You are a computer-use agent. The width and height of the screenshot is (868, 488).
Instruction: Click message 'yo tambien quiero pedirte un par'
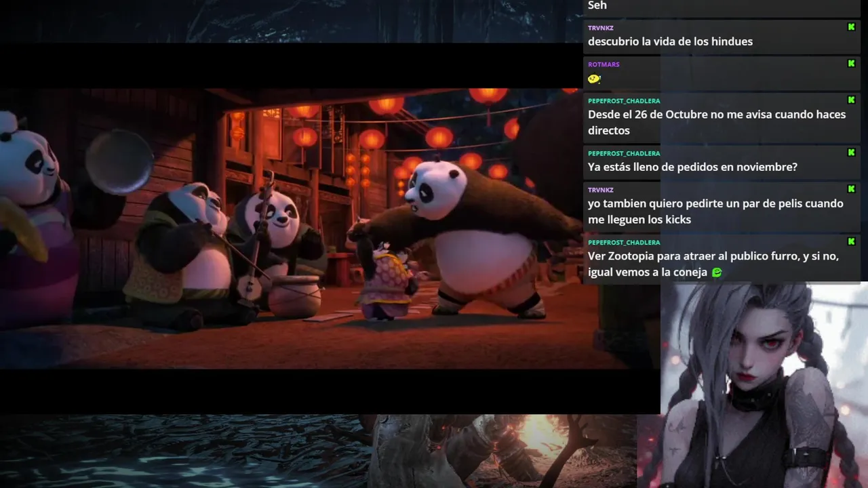715,211
